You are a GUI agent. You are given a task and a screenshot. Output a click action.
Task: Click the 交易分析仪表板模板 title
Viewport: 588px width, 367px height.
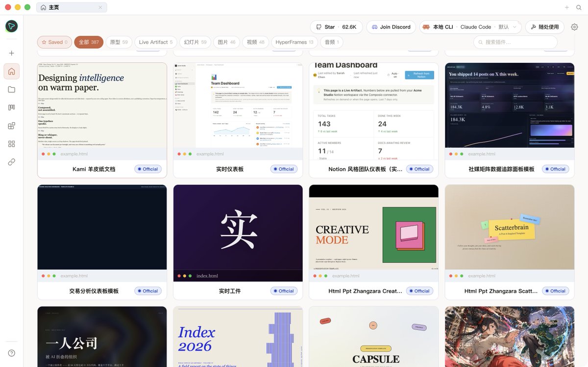(x=94, y=291)
